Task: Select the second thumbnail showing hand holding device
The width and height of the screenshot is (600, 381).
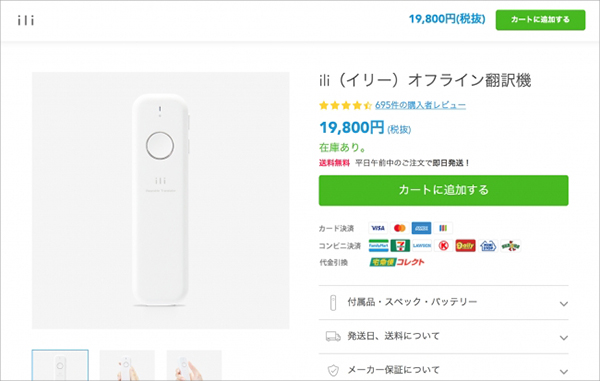Action: (127, 365)
